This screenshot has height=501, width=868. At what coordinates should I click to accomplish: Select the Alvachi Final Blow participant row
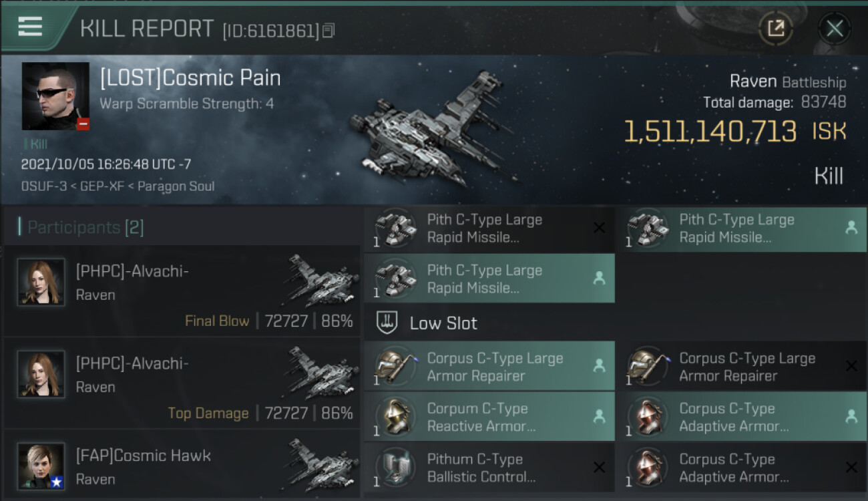coord(182,291)
